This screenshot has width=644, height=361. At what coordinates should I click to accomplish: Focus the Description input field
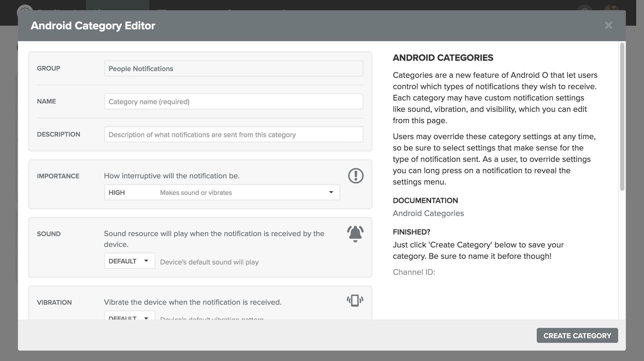[x=233, y=134]
